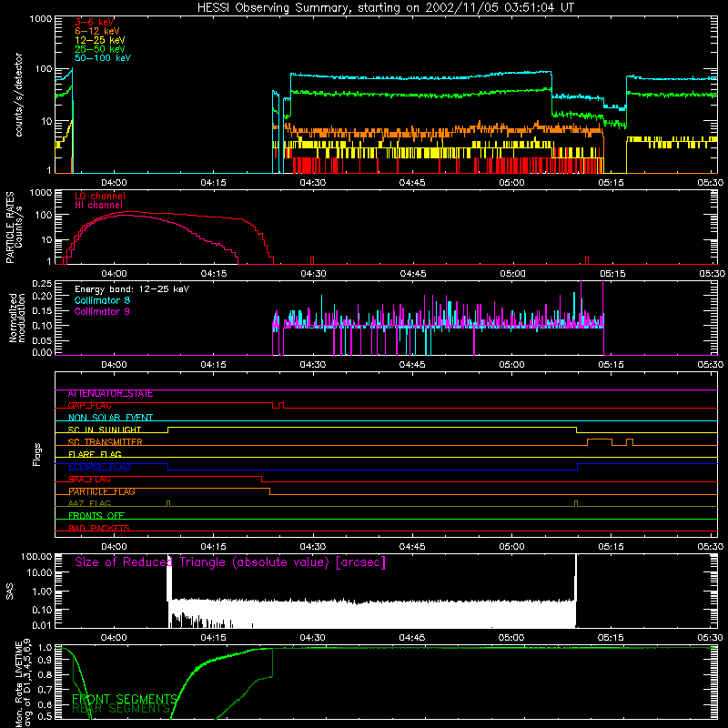Click the 'NON_SOLAR_EVENT' flag label
The width and height of the screenshot is (728, 728).
(110, 418)
